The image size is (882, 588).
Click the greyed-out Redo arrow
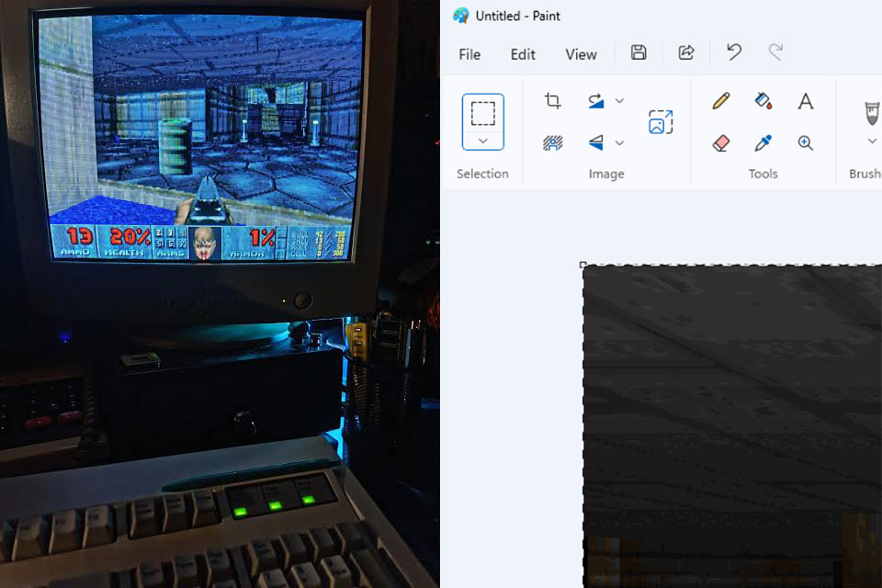(775, 52)
